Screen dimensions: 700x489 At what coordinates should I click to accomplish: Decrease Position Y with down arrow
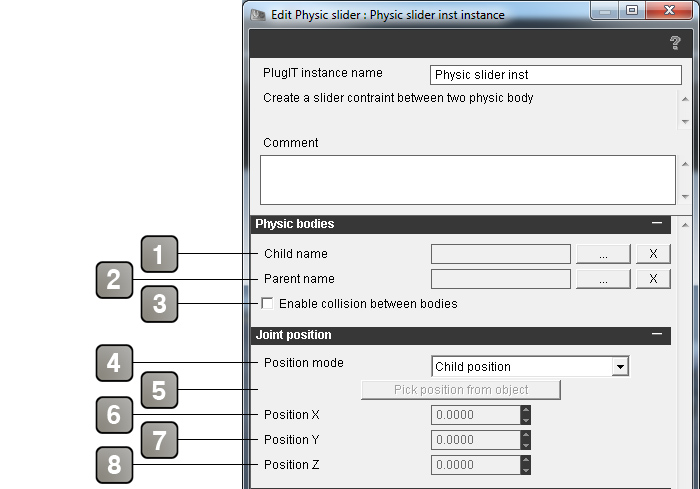(526, 445)
